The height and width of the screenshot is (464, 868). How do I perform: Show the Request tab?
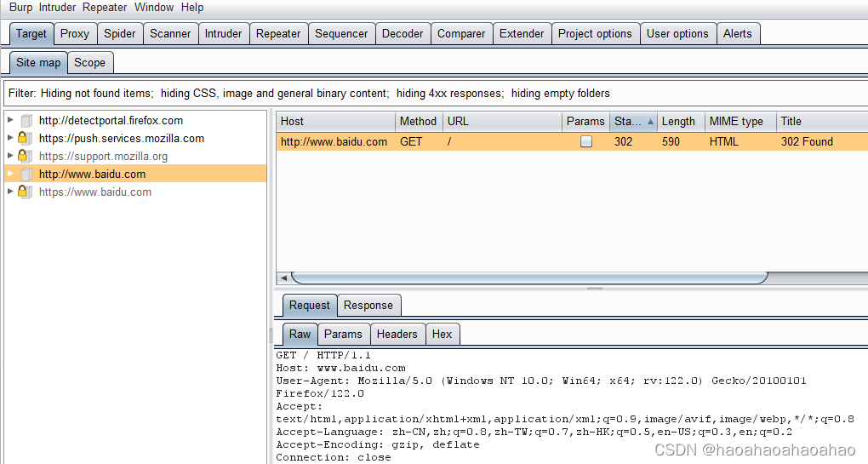(310, 305)
